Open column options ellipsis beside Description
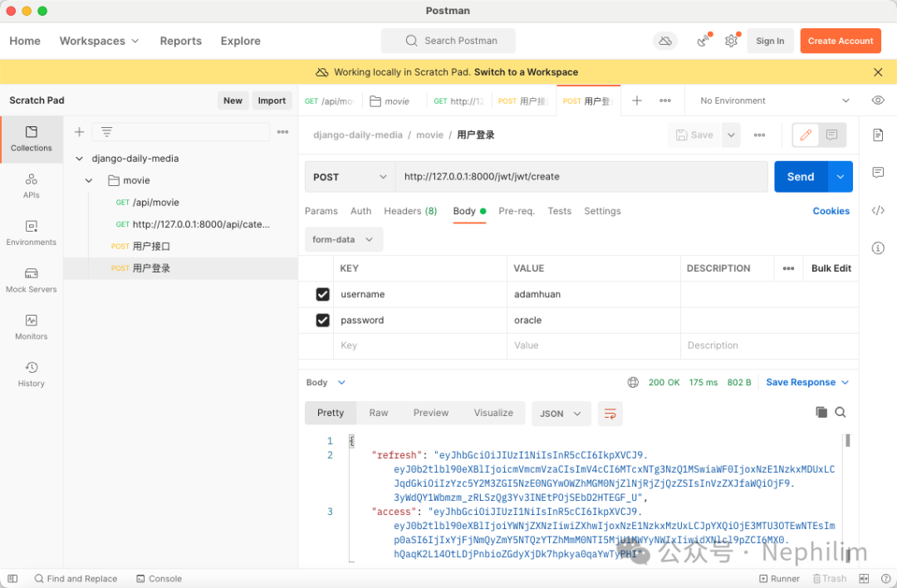 point(788,268)
